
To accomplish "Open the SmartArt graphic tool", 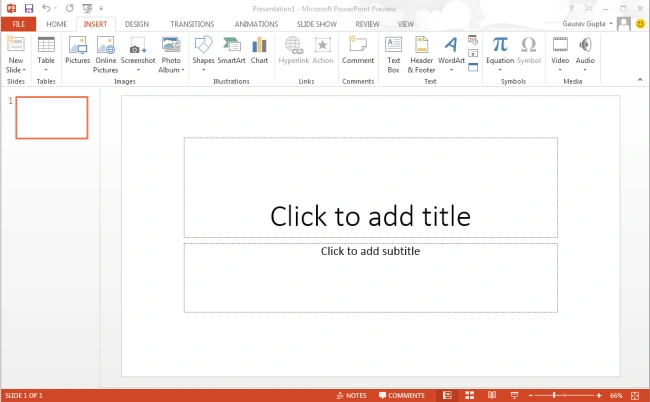I will pyautogui.click(x=231, y=50).
